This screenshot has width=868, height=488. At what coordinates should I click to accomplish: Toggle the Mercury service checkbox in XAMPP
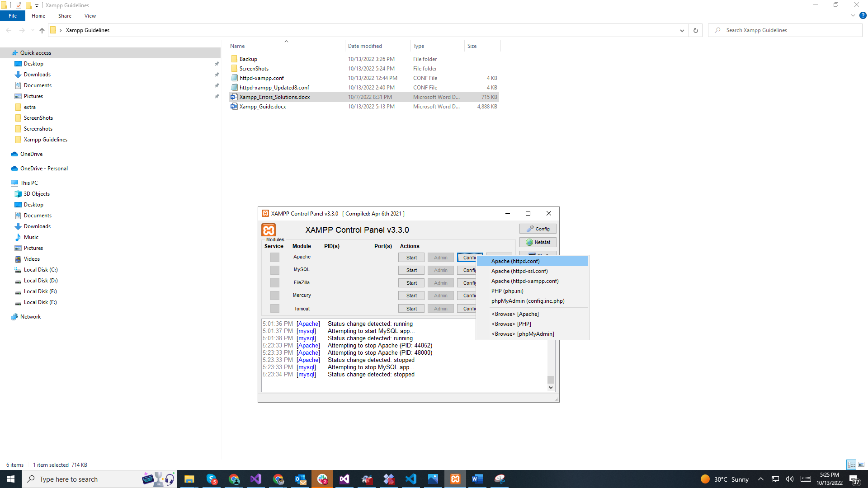275,296
